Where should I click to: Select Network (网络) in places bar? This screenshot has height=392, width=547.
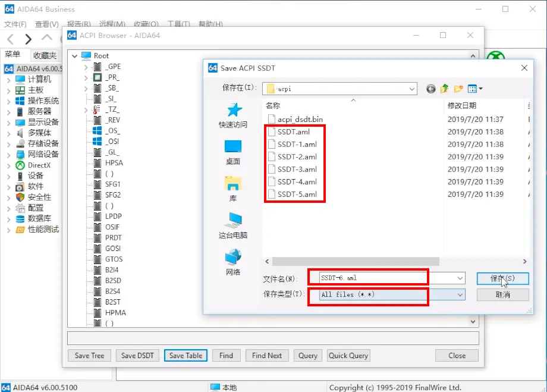click(233, 262)
